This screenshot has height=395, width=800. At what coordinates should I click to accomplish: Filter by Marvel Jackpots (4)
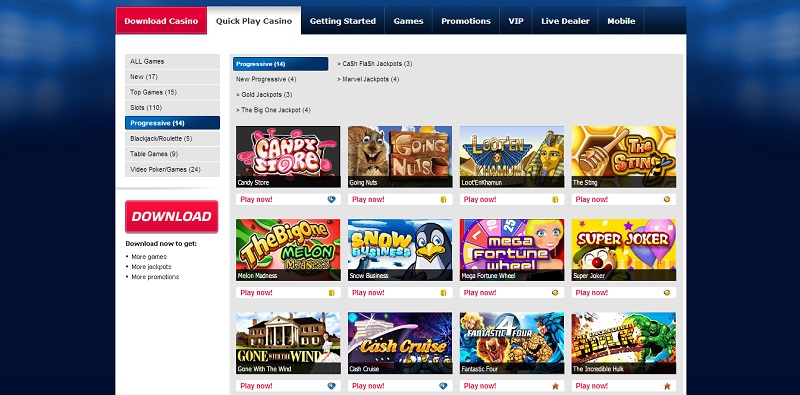(368, 79)
